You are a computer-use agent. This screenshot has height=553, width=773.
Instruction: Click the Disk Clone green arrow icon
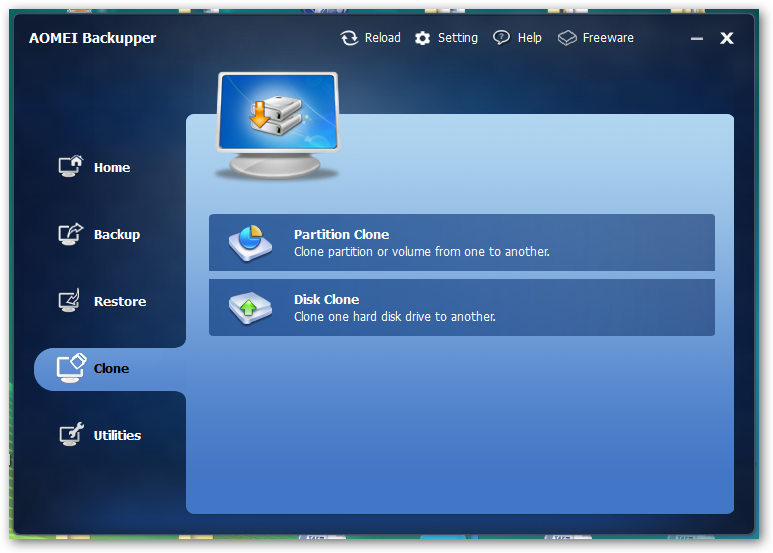click(250, 308)
